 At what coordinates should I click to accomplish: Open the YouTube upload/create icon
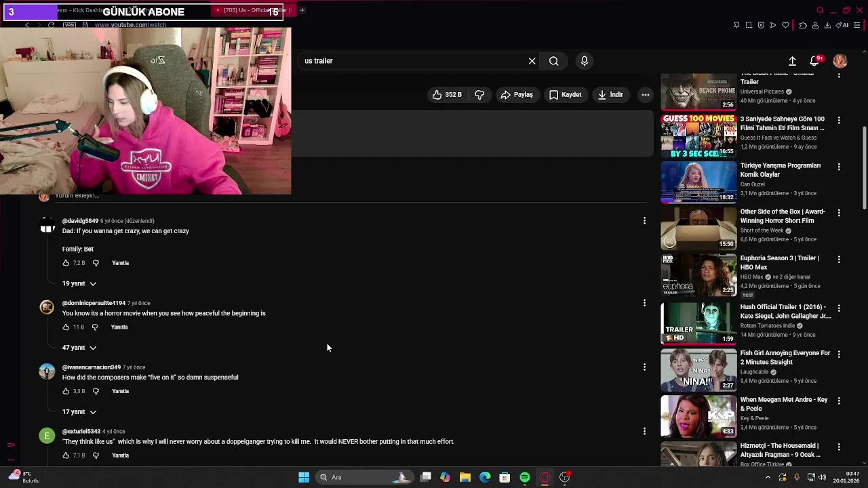point(792,61)
